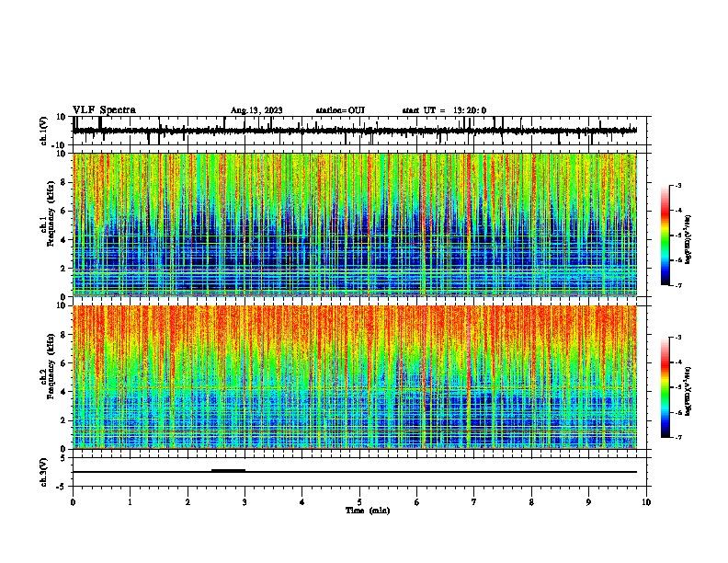Click the time axis tick label "3"
728x563 pixels.
245,502
